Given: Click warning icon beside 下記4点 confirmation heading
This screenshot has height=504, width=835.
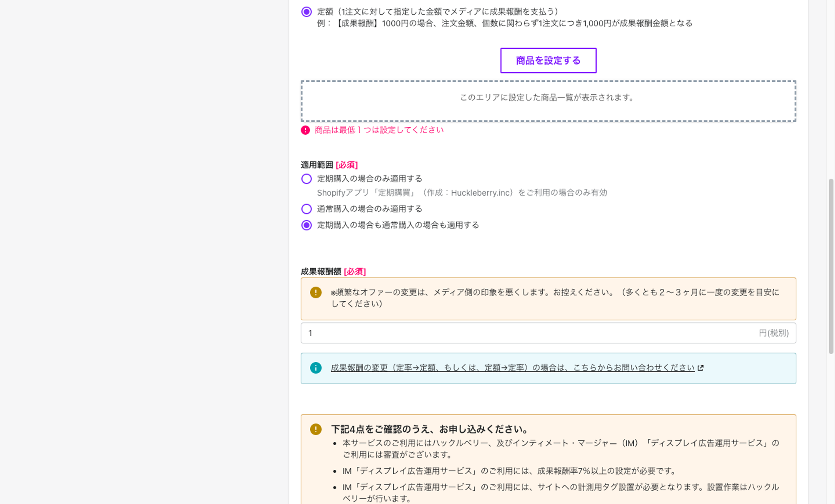Looking at the screenshot, I should point(316,429).
